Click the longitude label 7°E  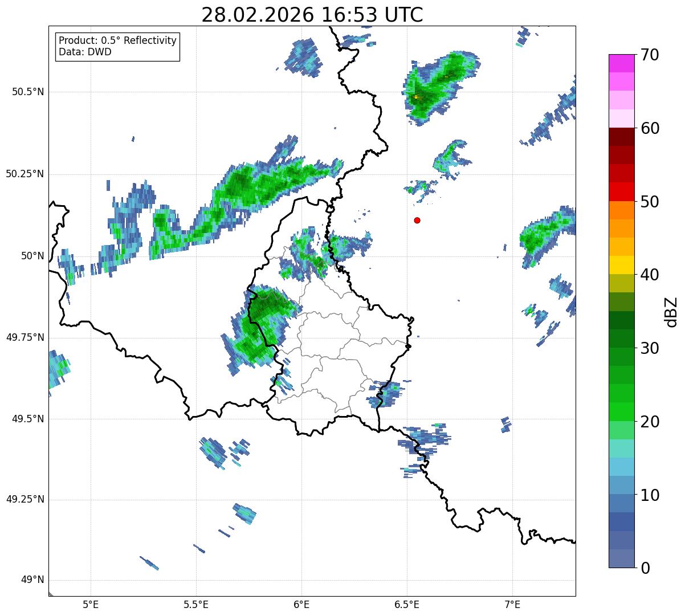coord(512,605)
